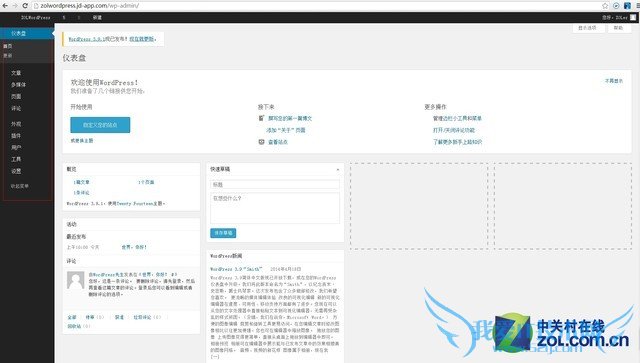Click the 在想些什么 content textarea
This screenshot has height=363, width=640.
275,208
